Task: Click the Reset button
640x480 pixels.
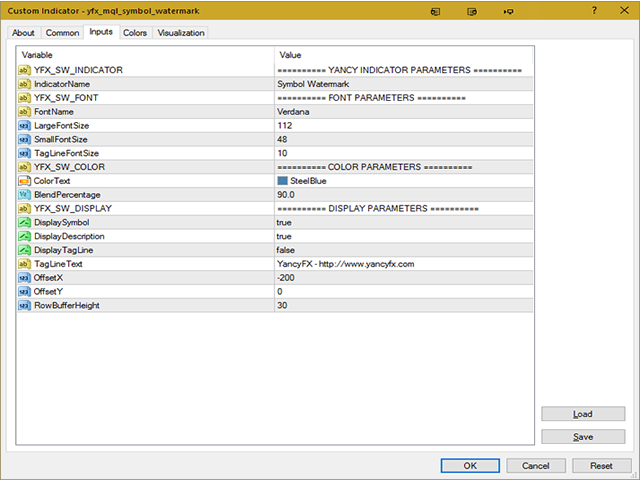Action: [x=601, y=466]
